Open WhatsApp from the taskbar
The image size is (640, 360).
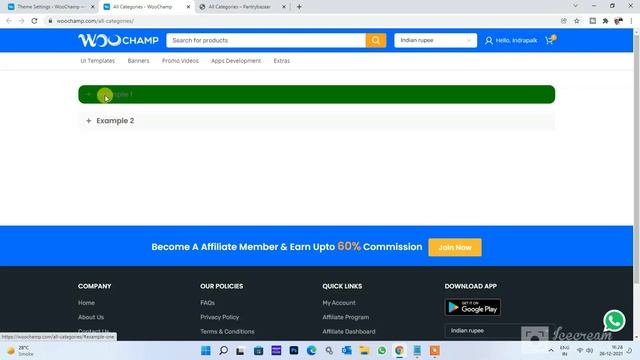click(x=382, y=350)
